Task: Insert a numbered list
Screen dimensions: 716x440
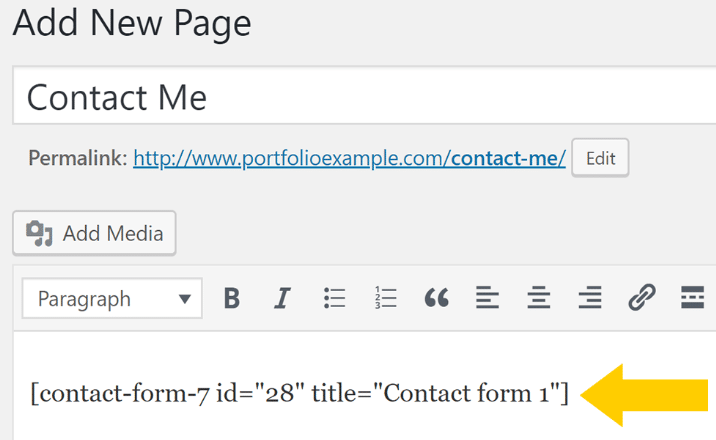Action: [385, 299]
